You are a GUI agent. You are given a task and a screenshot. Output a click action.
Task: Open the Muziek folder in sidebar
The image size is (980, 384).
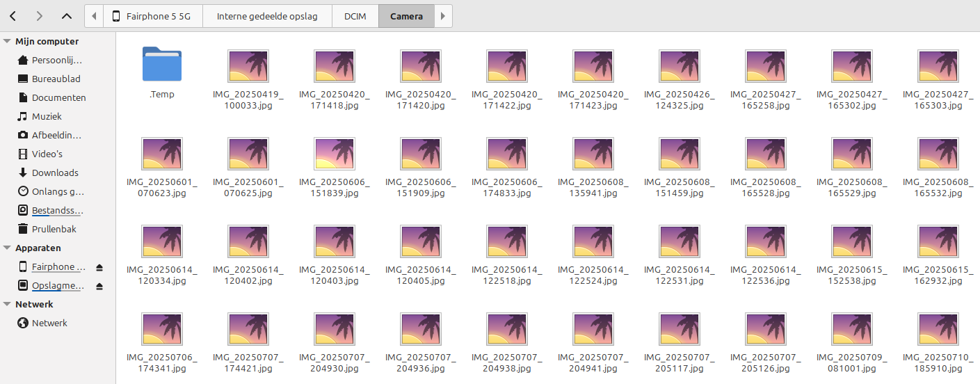[47, 116]
